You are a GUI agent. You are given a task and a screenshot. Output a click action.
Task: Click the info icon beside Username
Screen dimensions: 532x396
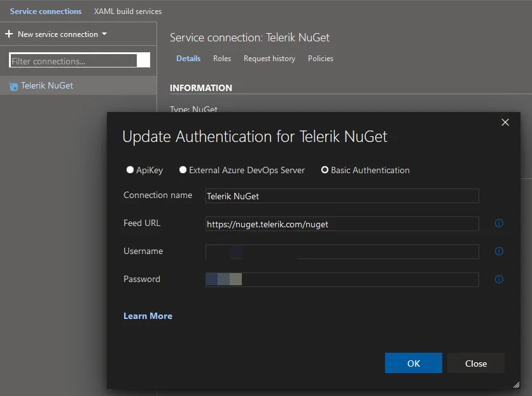pos(499,251)
